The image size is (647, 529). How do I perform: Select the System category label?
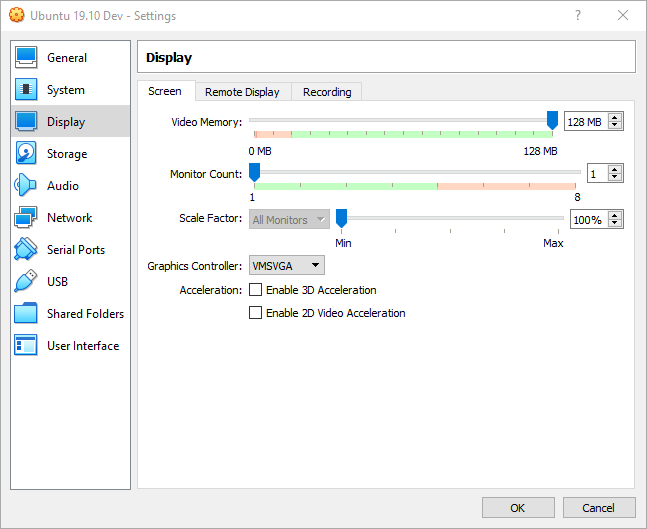click(66, 90)
